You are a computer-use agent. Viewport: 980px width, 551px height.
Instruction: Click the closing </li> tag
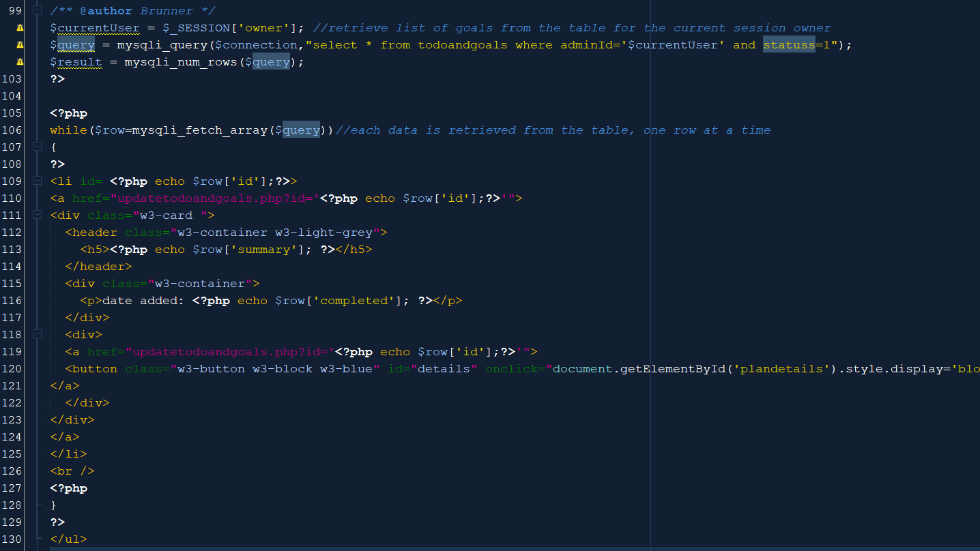[68, 454]
